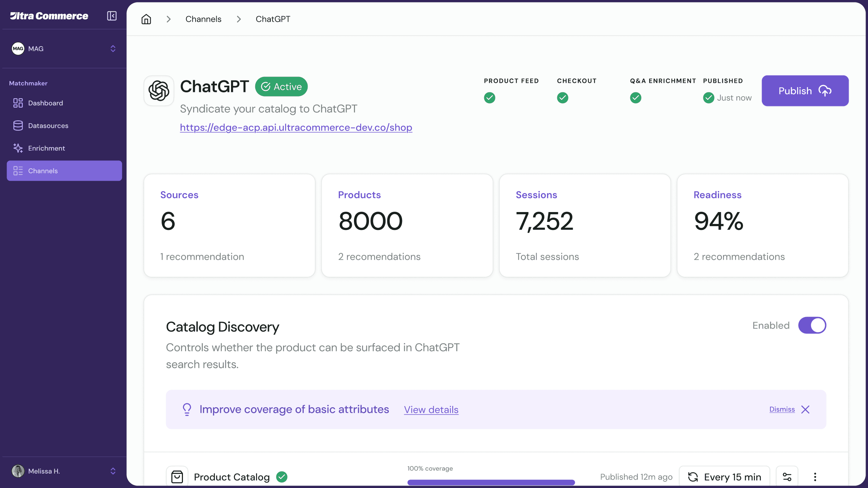Open the Product Catalog settings sliders icon
This screenshot has height=488, width=868.
point(787,476)
